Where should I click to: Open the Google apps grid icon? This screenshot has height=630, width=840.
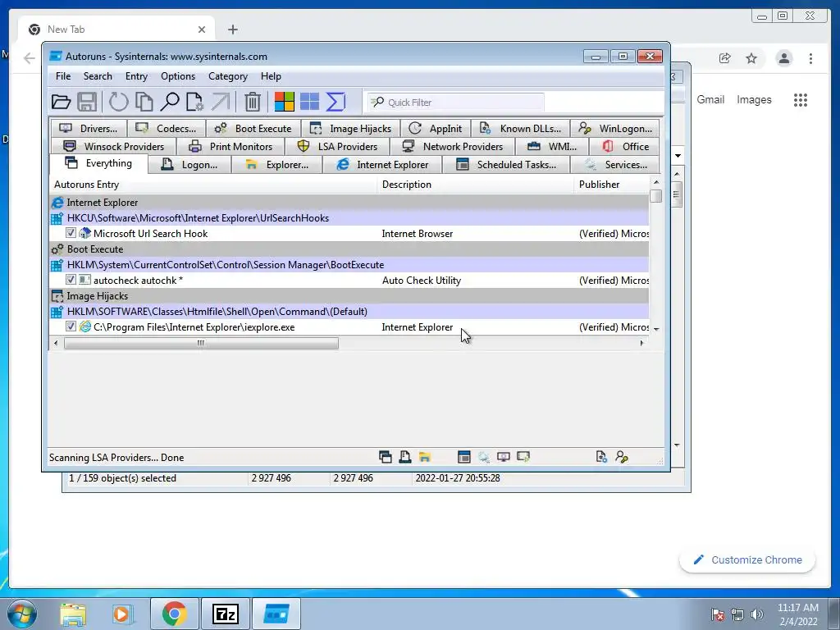coord(801,100)
